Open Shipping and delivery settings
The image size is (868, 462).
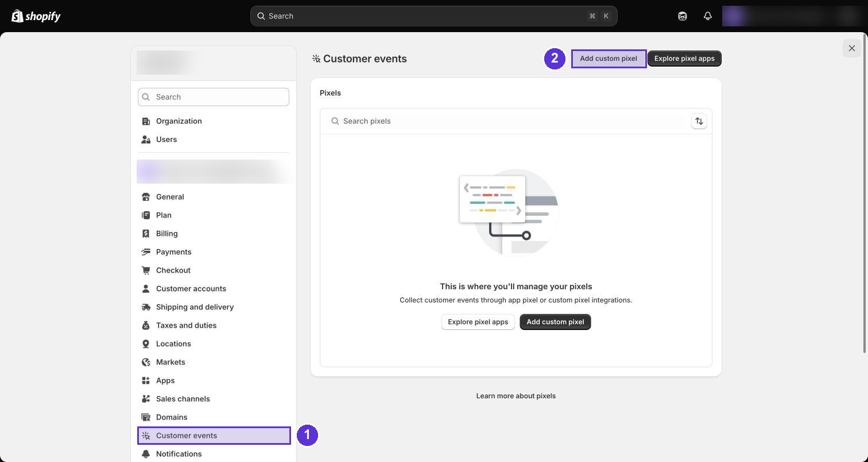[x=214, y=307]
